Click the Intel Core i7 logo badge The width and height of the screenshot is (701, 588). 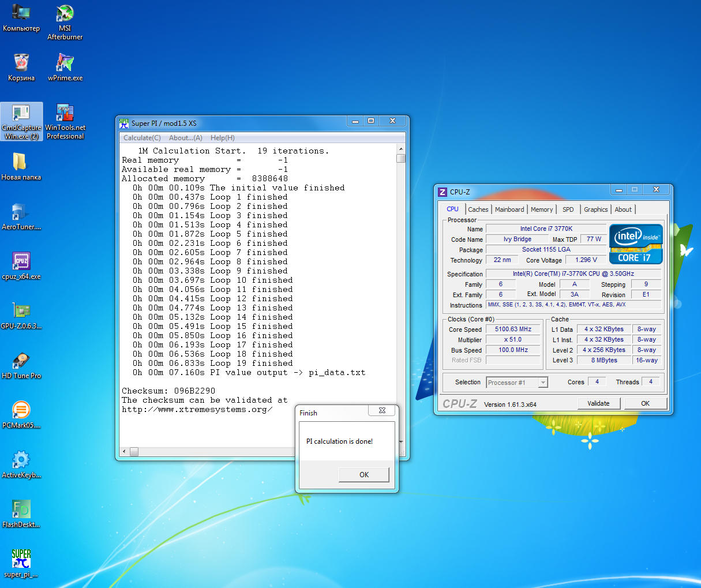click(636, 244)
